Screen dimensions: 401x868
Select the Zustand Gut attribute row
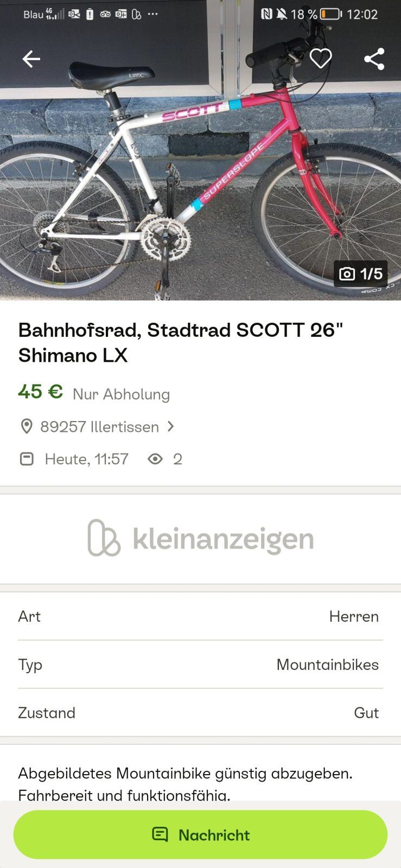200,713
